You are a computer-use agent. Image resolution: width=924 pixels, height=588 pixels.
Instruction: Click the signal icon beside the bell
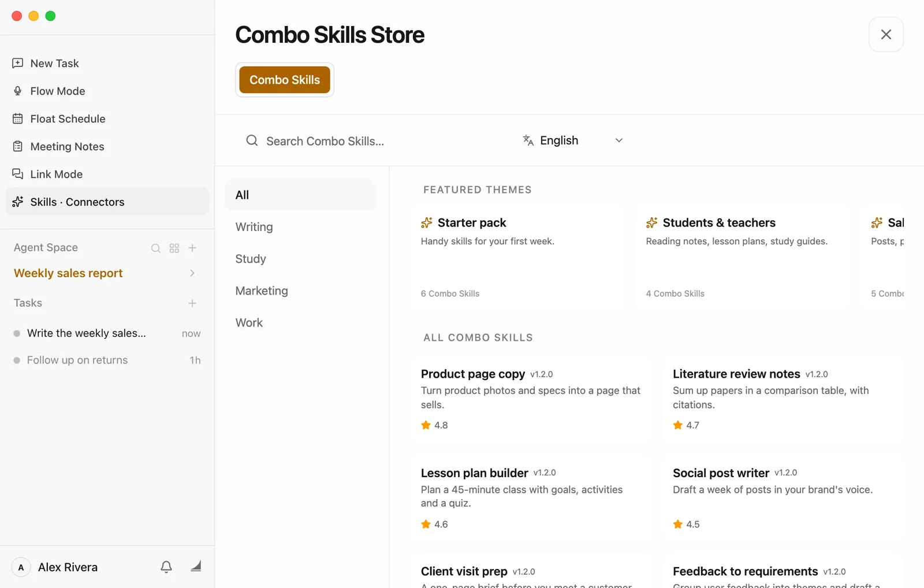pos(196,566)
